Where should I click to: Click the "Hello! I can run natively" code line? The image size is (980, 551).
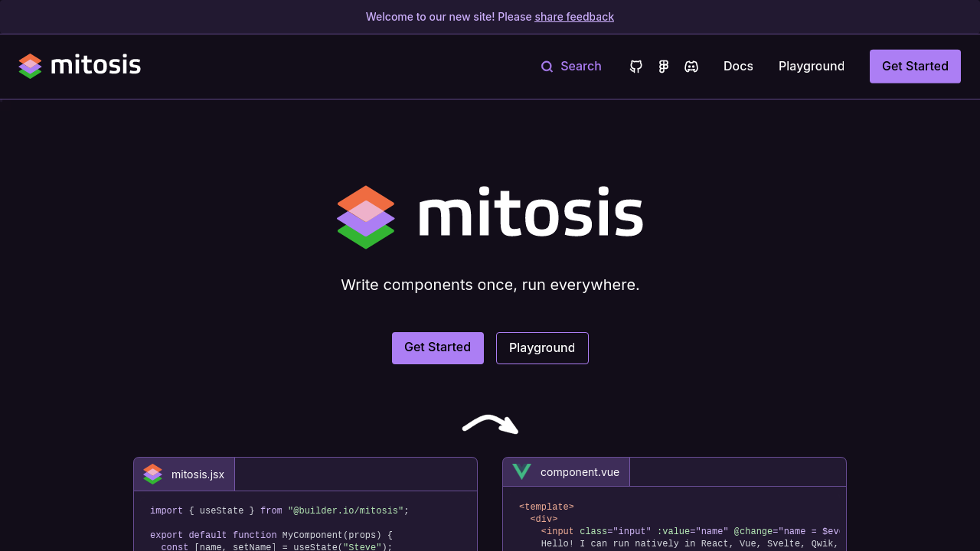(691, 543)
